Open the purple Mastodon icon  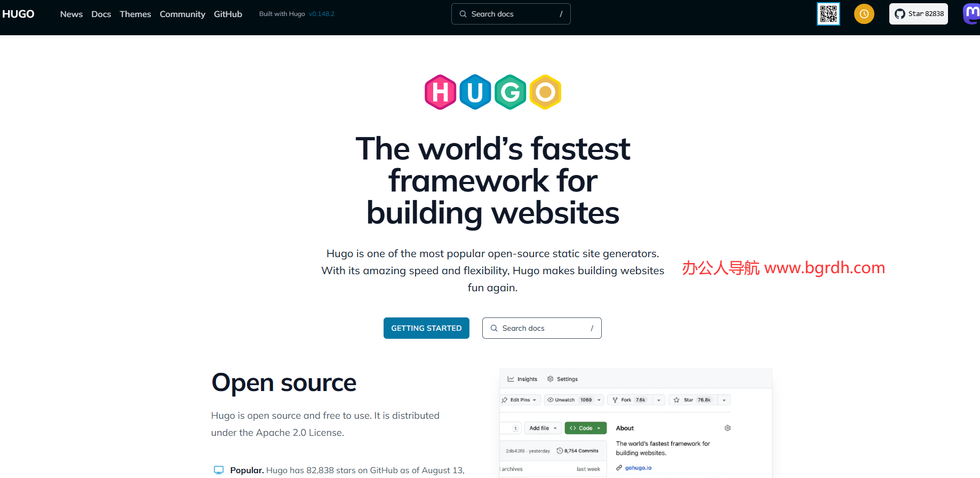pos(971,14)
